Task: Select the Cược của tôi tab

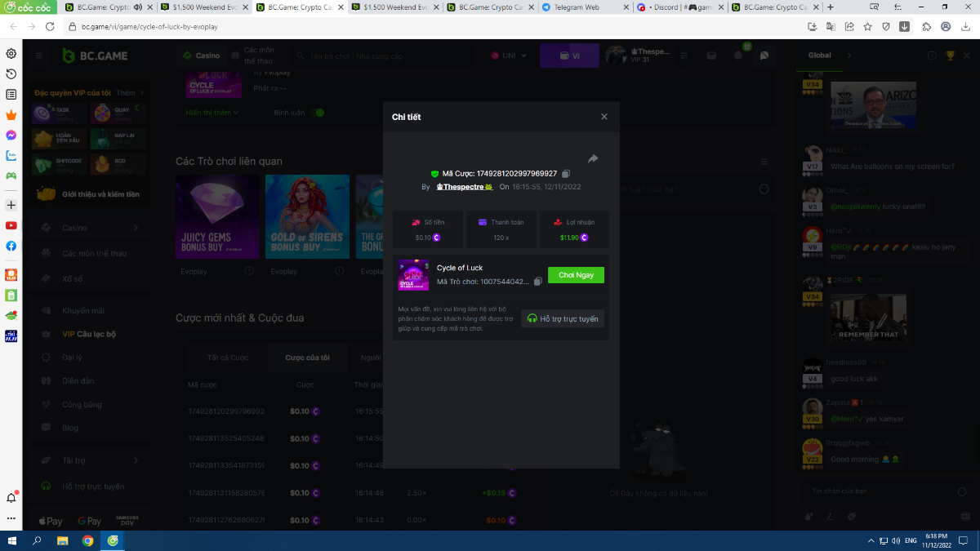Action: pos(307,358)
